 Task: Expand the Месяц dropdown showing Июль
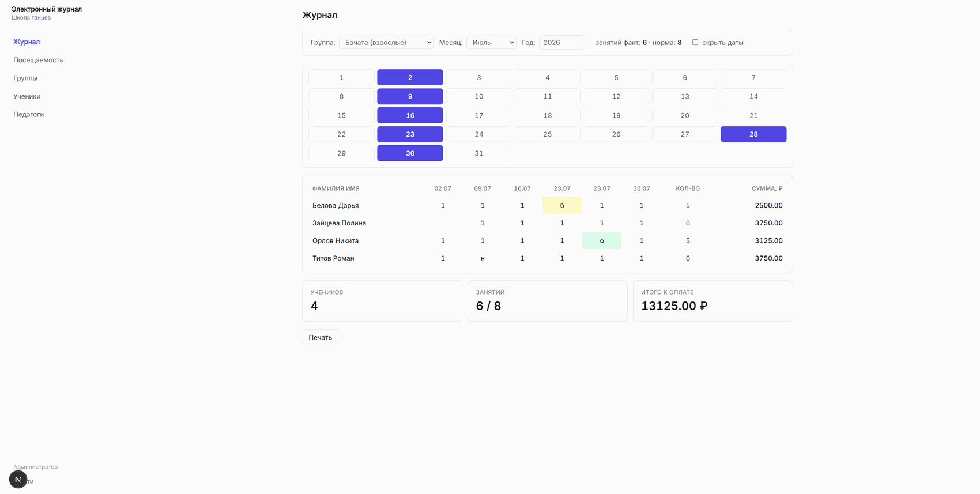click(x=491, y=42)
